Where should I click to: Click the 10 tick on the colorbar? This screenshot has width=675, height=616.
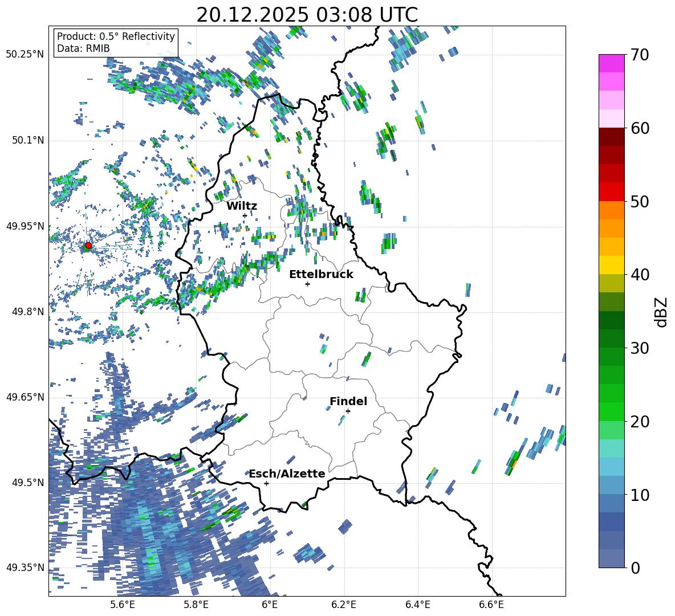640,495
